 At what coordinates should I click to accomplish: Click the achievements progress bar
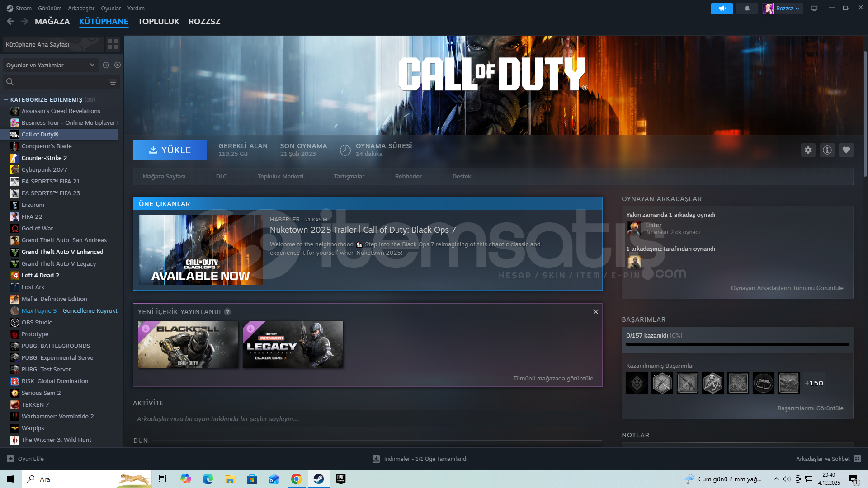(737, 344)
